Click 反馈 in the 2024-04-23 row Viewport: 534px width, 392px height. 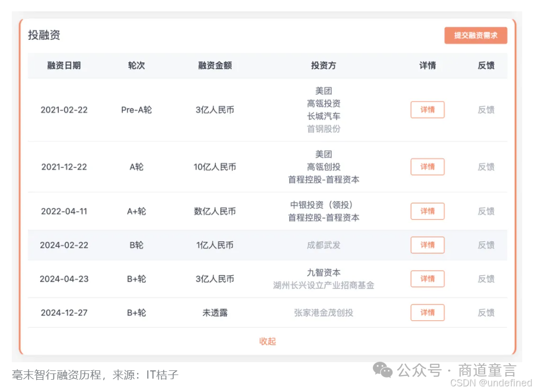(x=486, y=279)
